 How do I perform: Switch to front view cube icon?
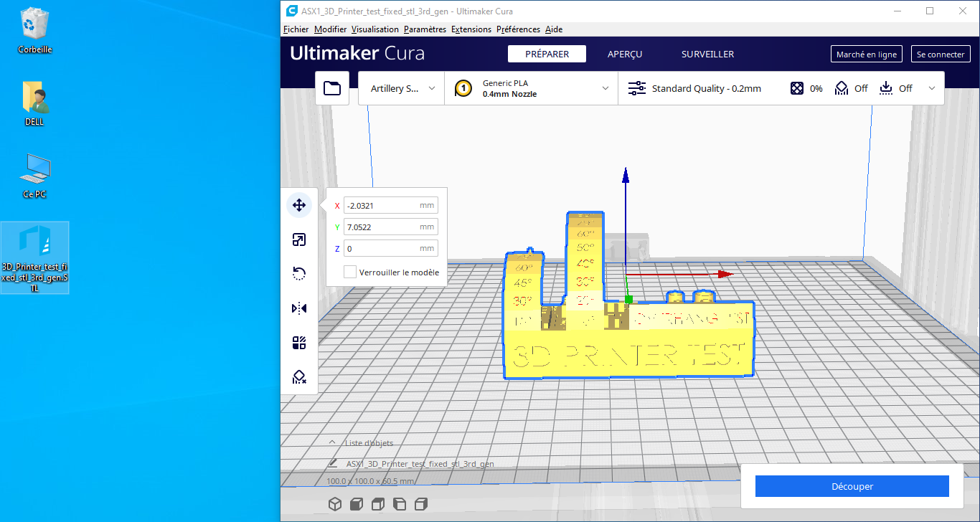pyautogui.click(x=356, y=504)
